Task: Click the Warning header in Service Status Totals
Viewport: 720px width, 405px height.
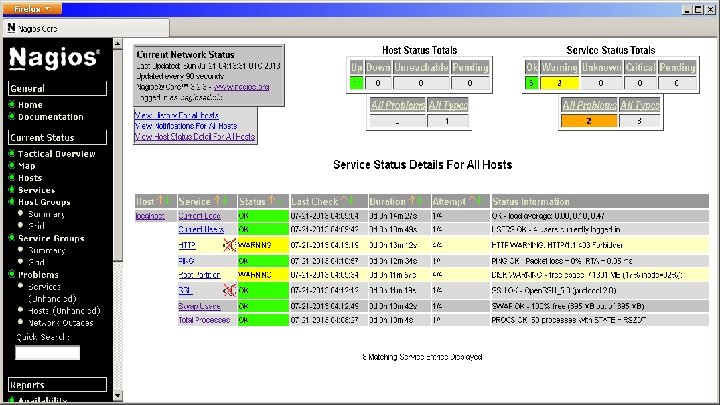Action: click(x=559, y=67)
